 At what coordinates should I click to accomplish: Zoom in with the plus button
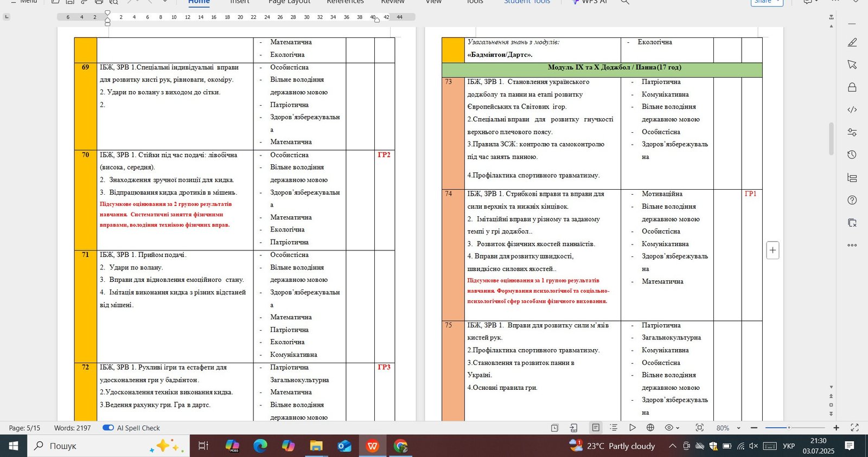coord(836,428)
